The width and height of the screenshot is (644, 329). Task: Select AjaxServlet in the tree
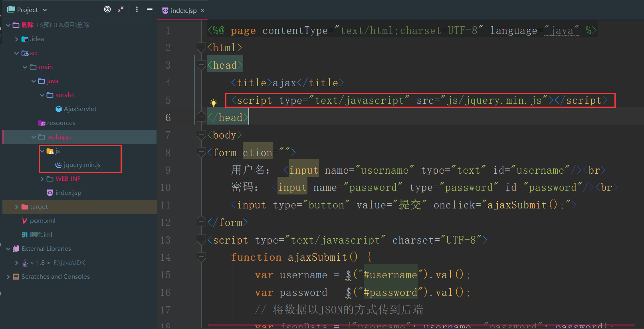point(80,109)
